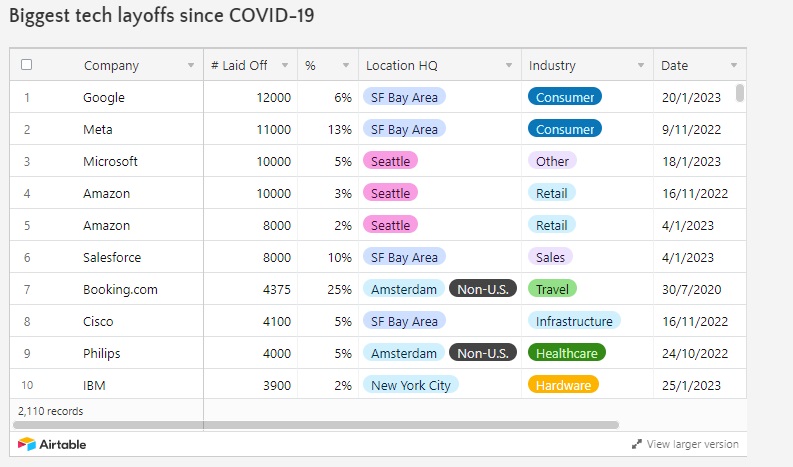
Task: Click the vertical scrollbar thumb
Action: [x=740, y=93]
